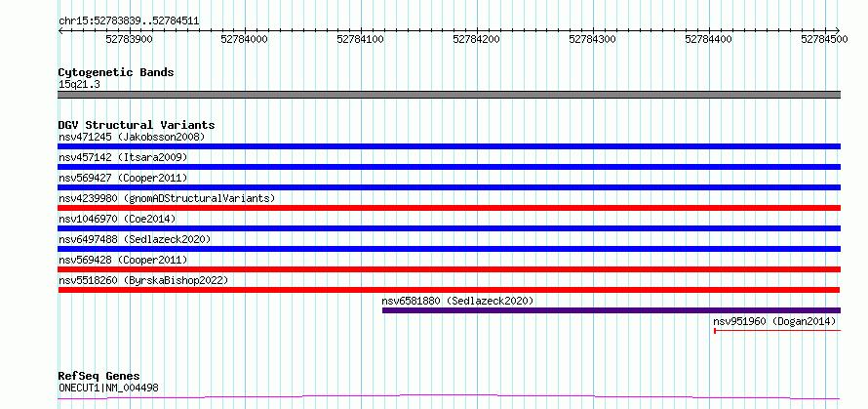This screenshot has width=868, height=409.
Task: Open nsv6581880 (Sedlazeck2020) variant label
Action: point(457,301)
